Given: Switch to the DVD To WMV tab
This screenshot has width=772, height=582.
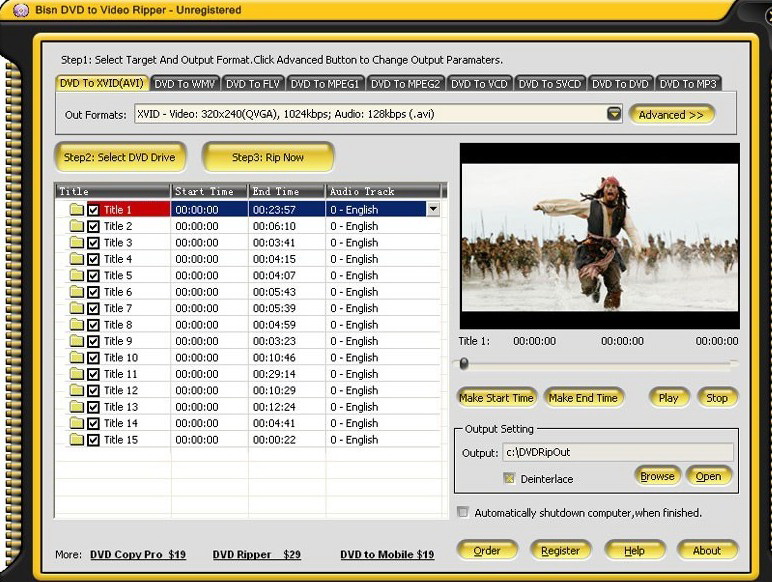Looking at the screenshot, I should click(185, 84).
